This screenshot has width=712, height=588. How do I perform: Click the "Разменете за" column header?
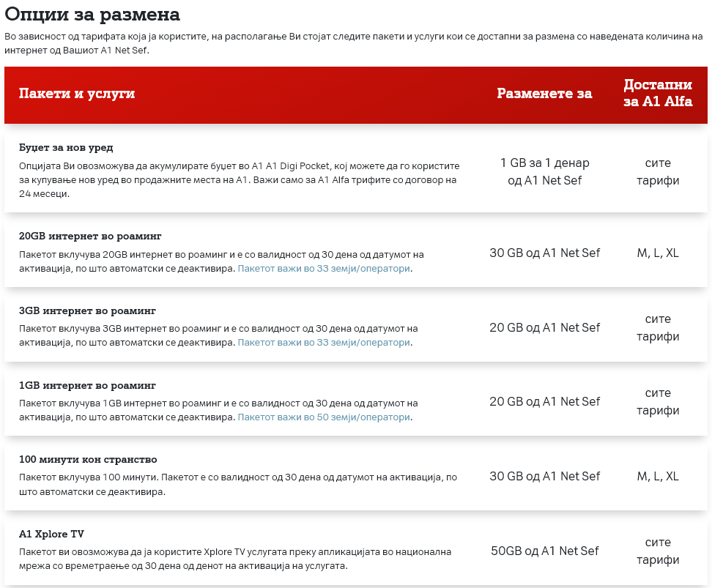click(544, 94)
